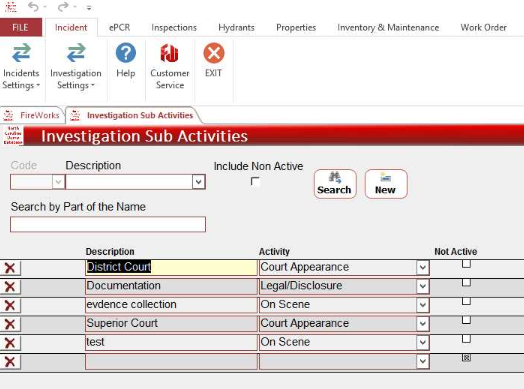
Task: Click the Search button
Action: coord(335,184)
